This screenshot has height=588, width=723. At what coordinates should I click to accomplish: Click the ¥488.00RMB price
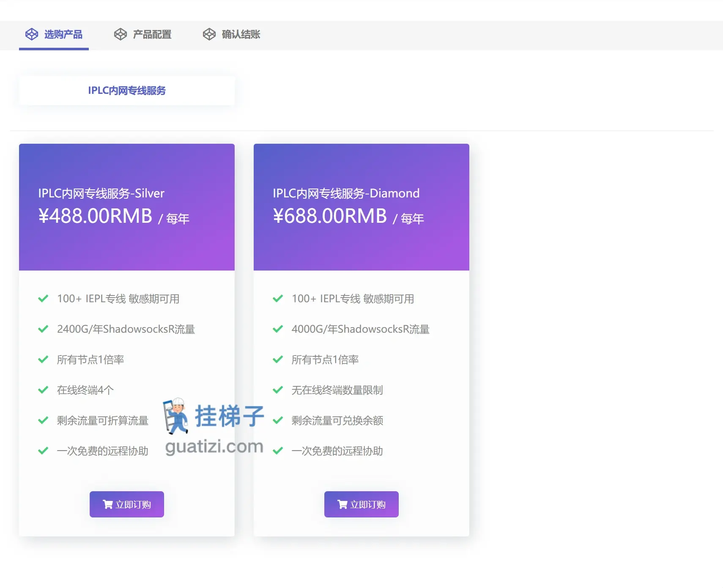pyautogui.click(x=95, y=216)
